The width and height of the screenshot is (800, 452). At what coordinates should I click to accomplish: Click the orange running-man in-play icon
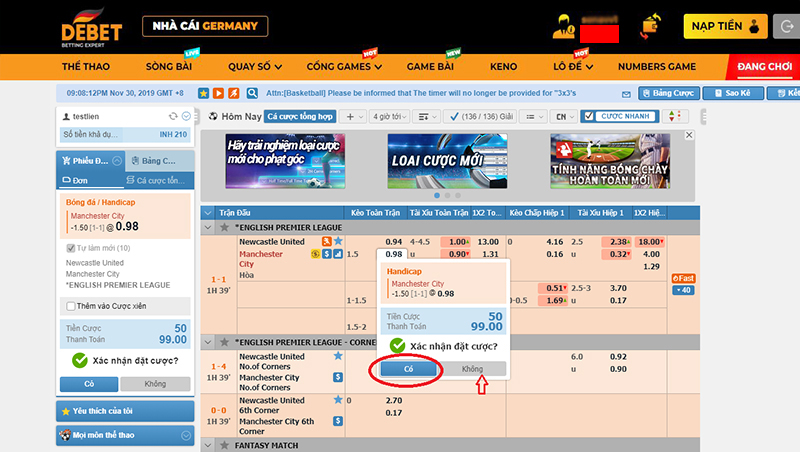click(234, 93)
